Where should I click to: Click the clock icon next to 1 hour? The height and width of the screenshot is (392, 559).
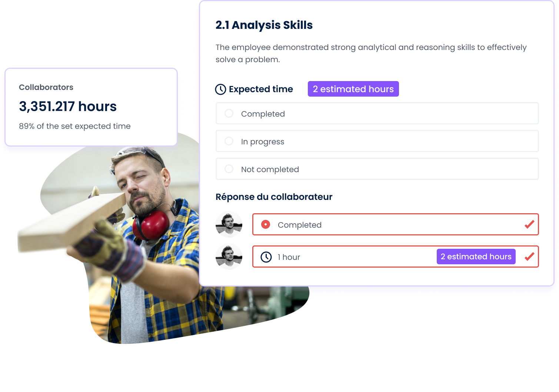coord(266,257)
